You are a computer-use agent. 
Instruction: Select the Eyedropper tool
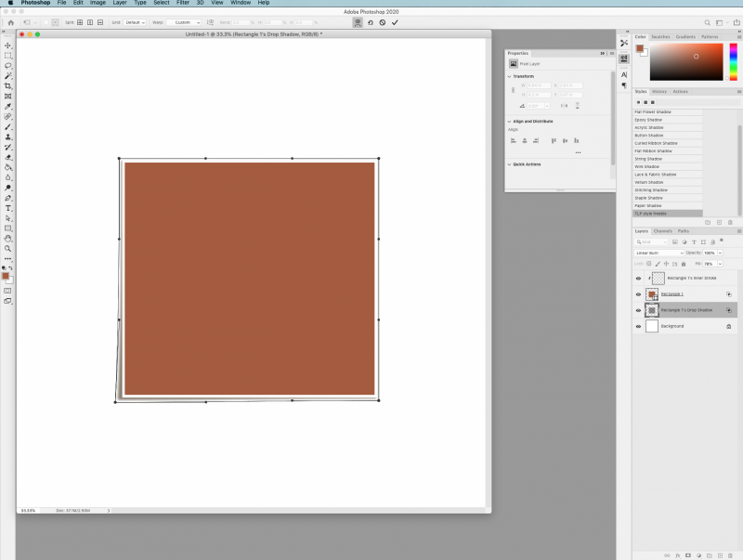(x=8, y=106)
